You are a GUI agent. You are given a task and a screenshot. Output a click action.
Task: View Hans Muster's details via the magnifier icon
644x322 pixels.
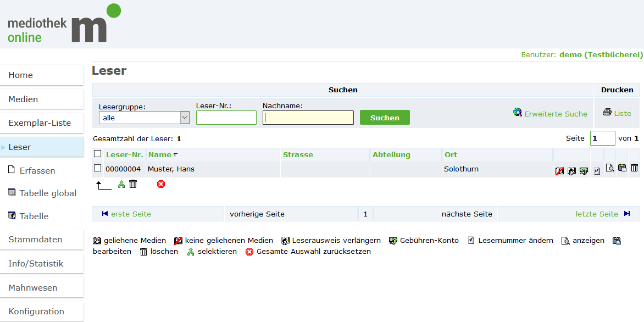[x=610, y=168]
